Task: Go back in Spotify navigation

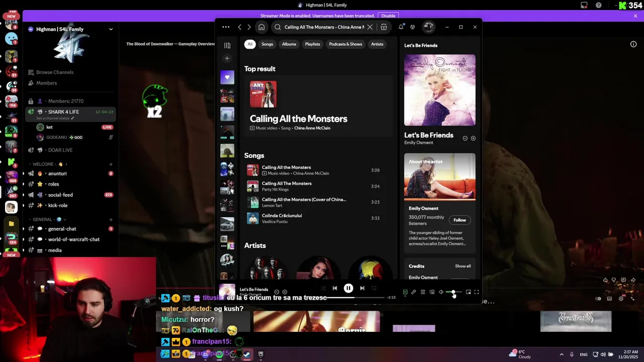Action: click(x=239, y=27)
